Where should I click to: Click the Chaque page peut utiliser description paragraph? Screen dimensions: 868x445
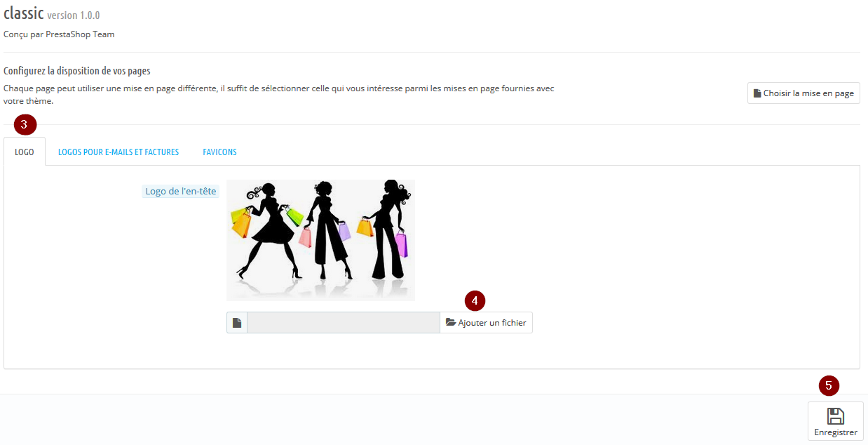(279, 94)
